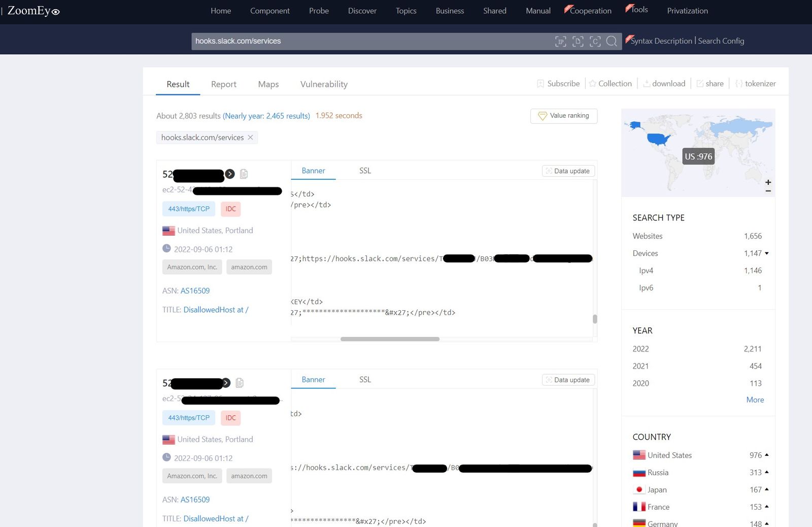812x527 pixels.
Task: Click the arrow icon next to second result IP
Action: [226, 383]
